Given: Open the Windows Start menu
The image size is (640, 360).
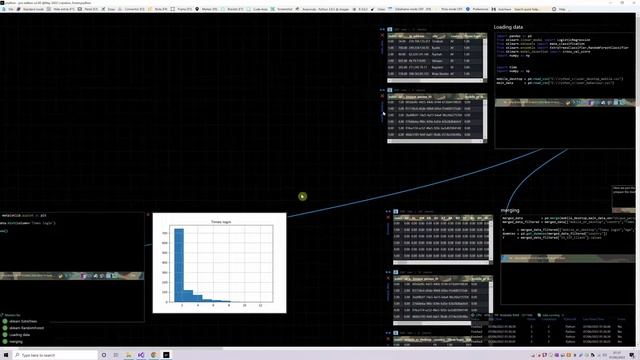Looking at the screenshot, I should click(x=6, y=355).
